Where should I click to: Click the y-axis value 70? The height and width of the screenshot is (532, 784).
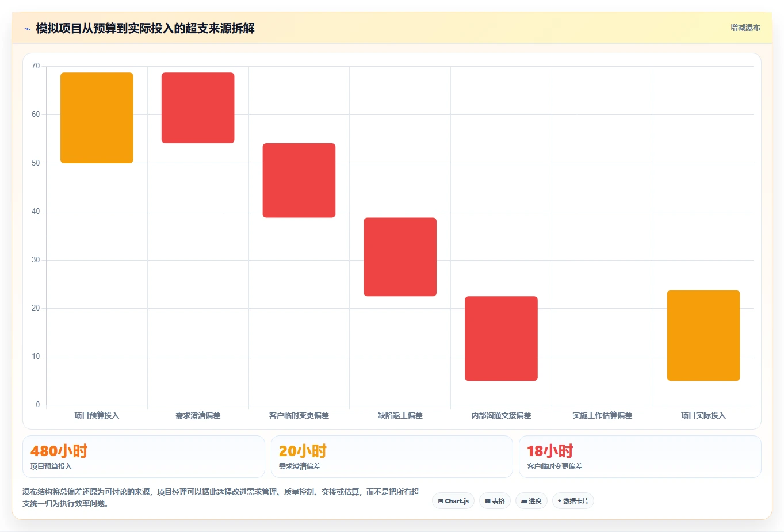click(x=36, y=66)
